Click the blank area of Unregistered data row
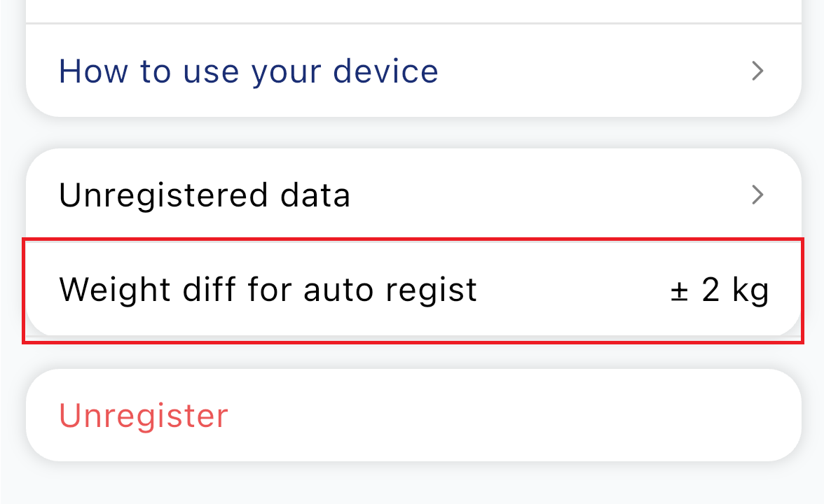Image resolution: width=824 pixels, height=504 pixels. click(547, 195)
